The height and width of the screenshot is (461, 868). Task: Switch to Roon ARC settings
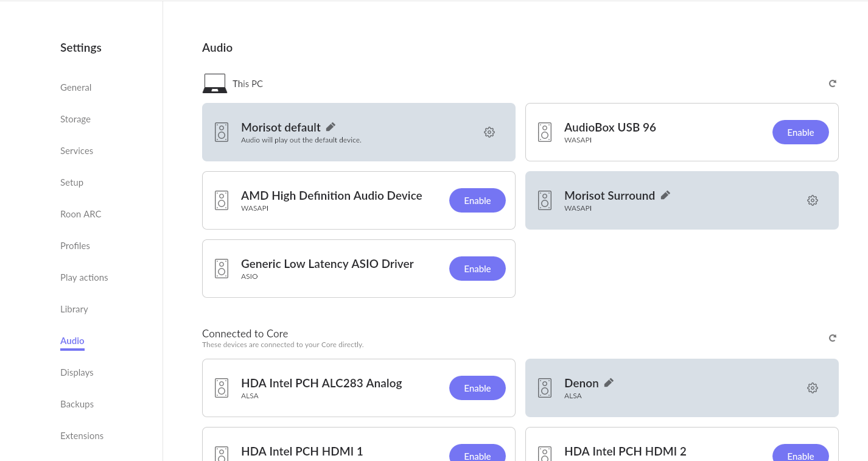coord(81,214)
